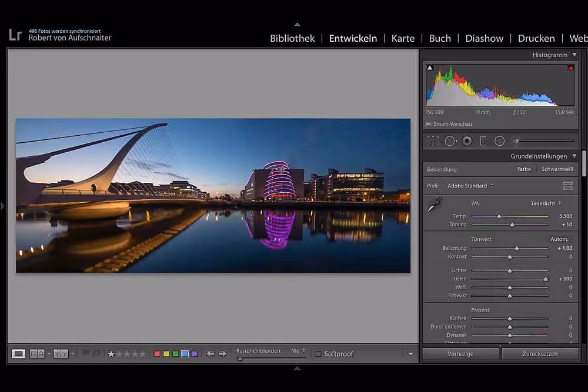Apply the yellow color label
The width and height of the screenshot is (588, 392).
(166, 354)
